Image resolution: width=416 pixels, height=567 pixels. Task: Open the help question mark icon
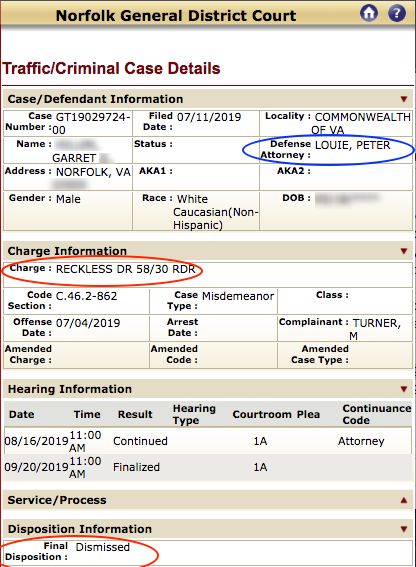(397, 13)
